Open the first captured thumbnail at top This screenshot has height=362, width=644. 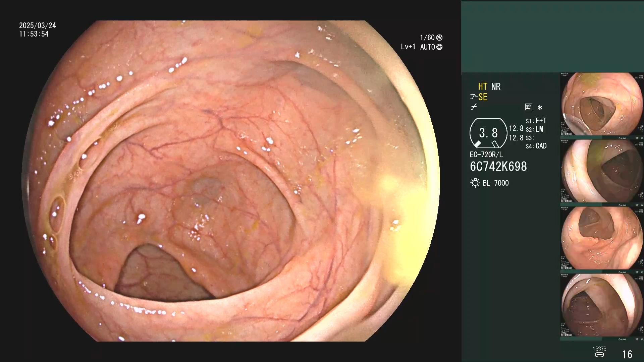(602, 104)
